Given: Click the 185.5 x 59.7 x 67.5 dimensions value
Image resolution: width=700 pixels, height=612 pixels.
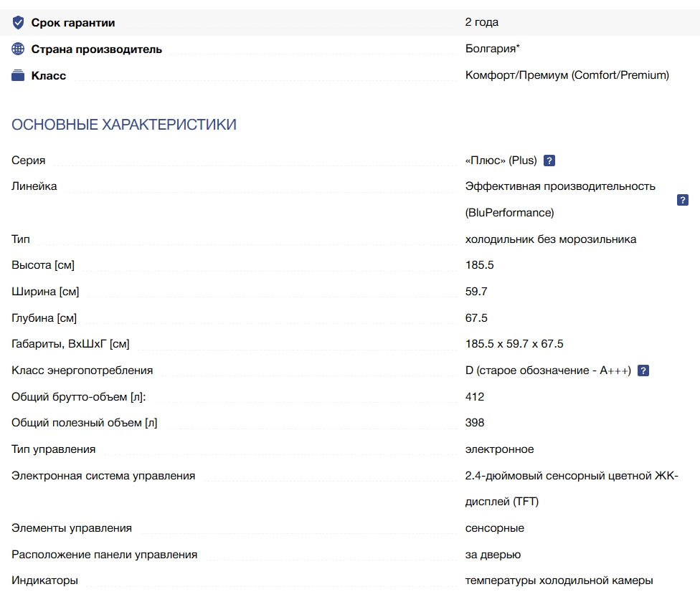Looking at the screenshot, I should pos(514,344).
